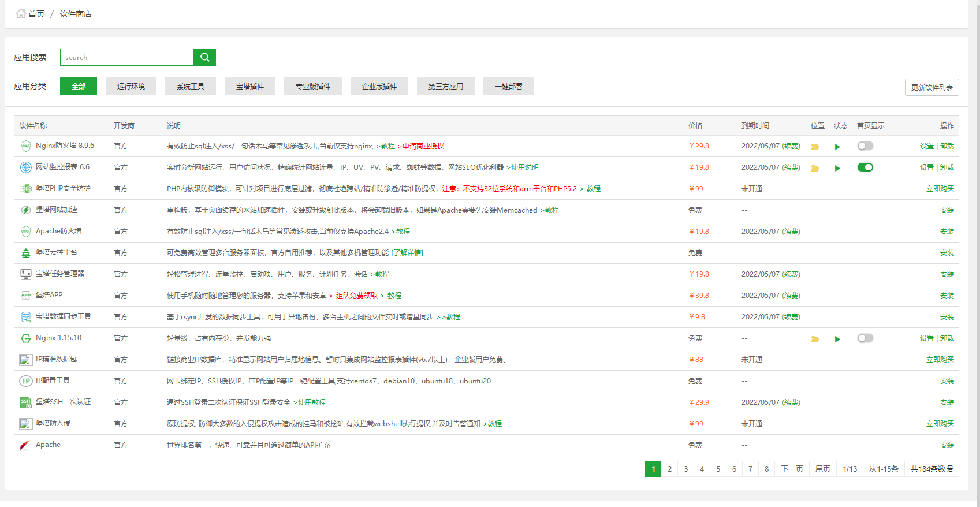
Task: Go to page 2 of results
Action: click(669, 469)
